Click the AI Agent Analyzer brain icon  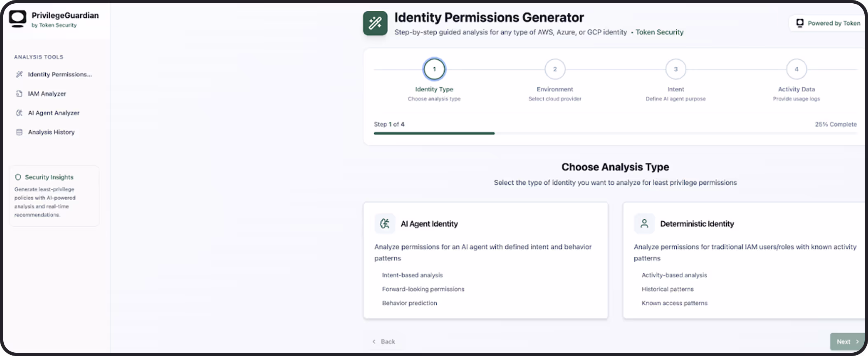tap(19, 113)
